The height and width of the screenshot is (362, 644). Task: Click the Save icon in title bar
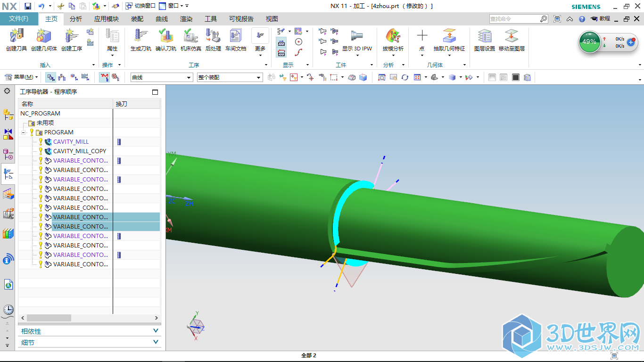click(x=28, y=6)
